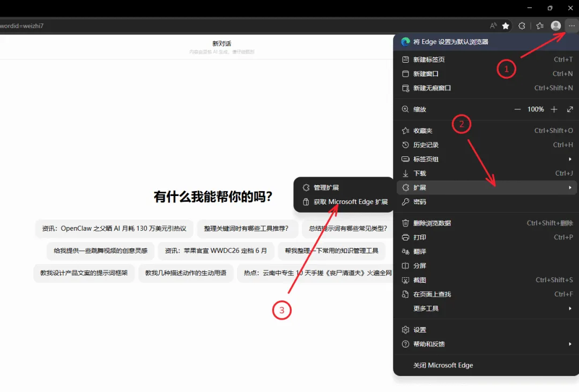Select 翻译 menu entry

point(487,252)
